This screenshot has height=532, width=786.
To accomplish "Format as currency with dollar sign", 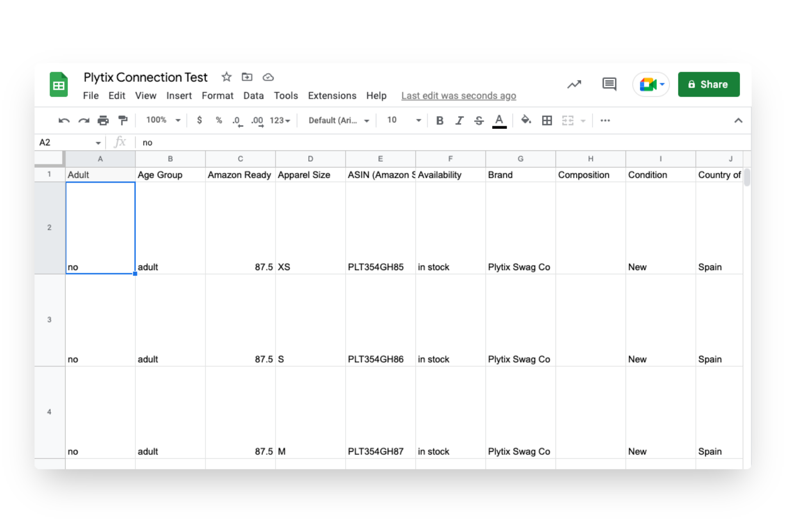I will 199,120.
